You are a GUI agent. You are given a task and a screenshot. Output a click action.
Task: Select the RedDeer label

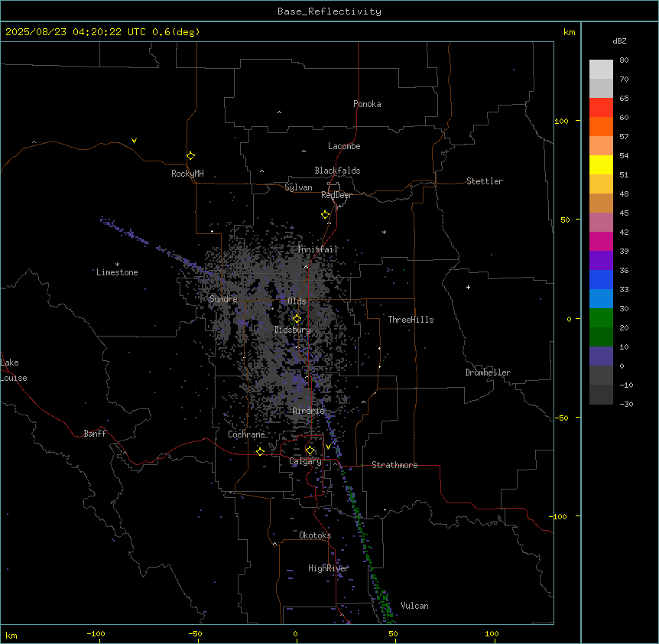pyautogui.click(x=336, y=195)
